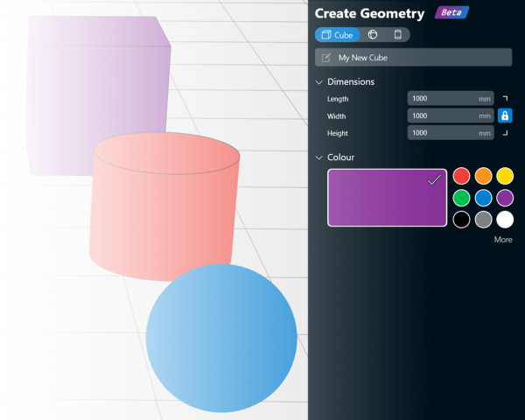The height and width of the screenshot is (420, 525).
Task: Pick the grey colour swatch
Action: pyautogui.click(x=483, y=220)
